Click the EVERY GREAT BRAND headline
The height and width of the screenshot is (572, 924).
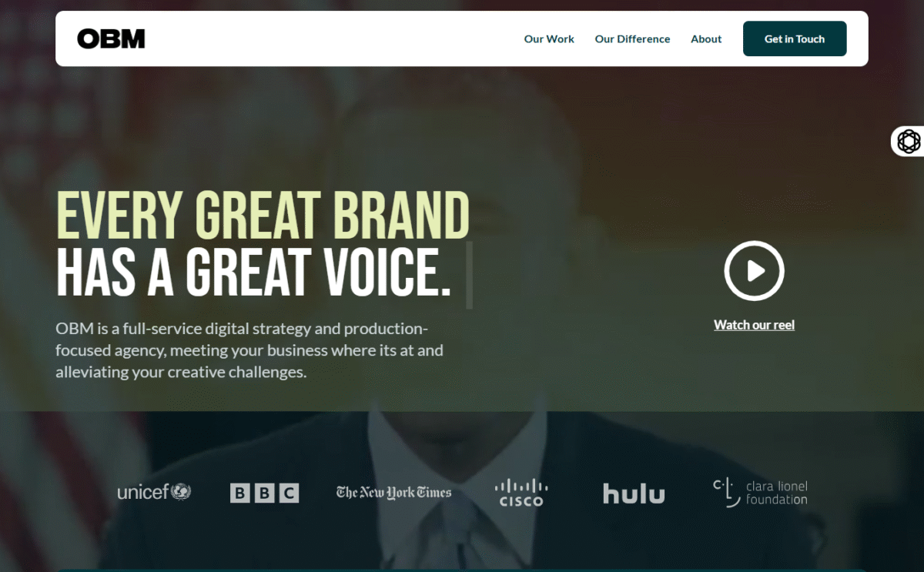pyautogui.click(x=263, y=215)
